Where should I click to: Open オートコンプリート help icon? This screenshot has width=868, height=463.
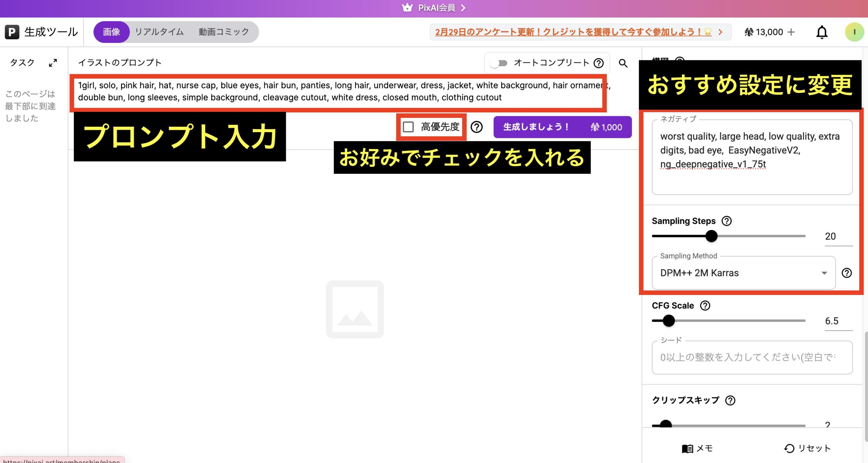[x=598, y=63]
